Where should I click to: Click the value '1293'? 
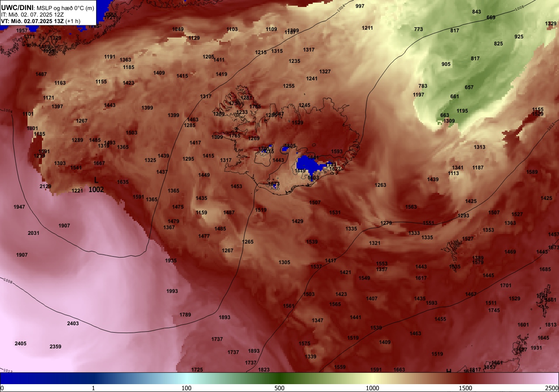pyautogui.click(x=463, y=216)
